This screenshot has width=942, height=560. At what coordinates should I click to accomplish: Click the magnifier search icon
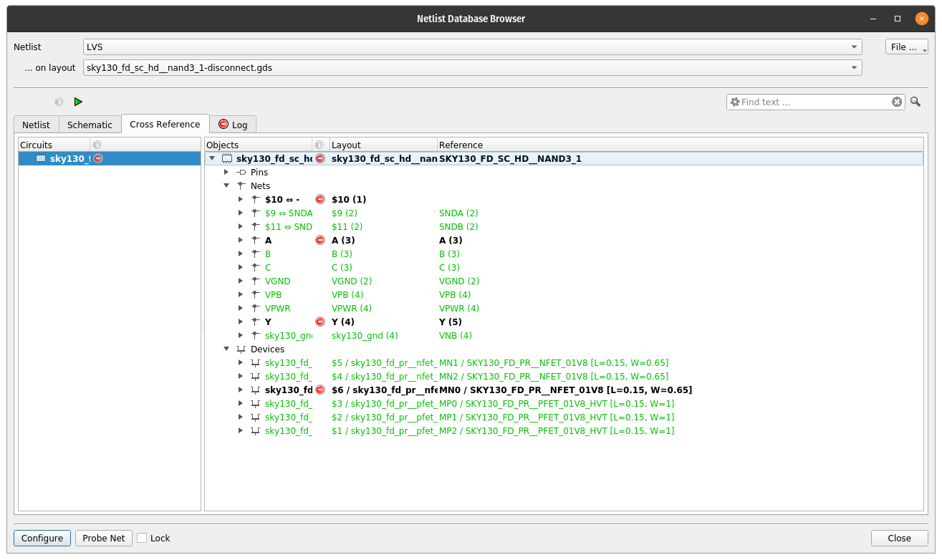[x=915, y=102]
